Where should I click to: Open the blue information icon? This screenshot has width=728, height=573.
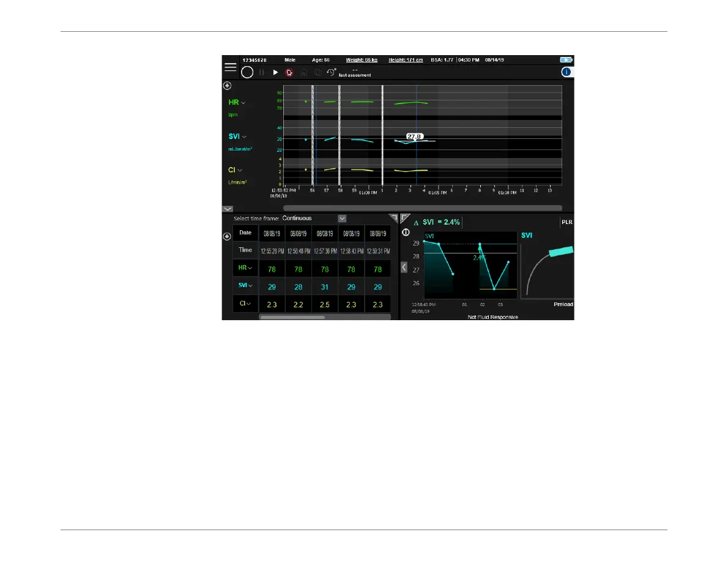566,72
